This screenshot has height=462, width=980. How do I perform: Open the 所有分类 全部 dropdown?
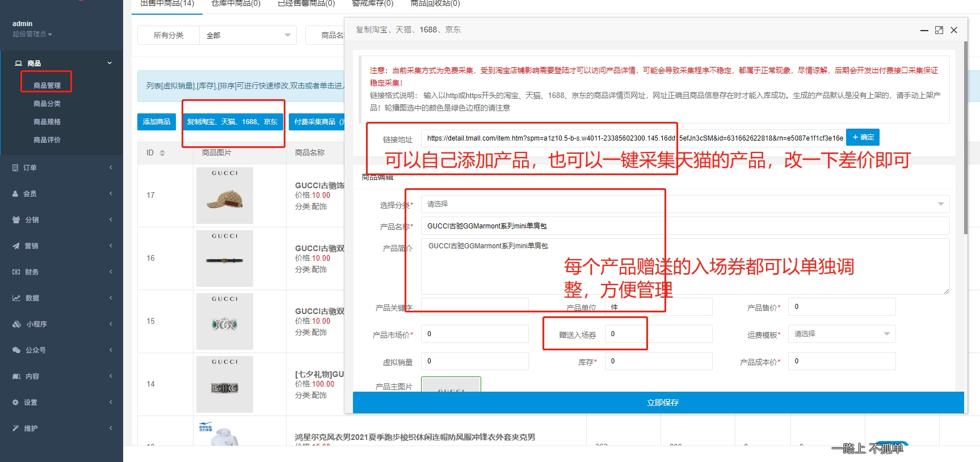click(248, 35)
